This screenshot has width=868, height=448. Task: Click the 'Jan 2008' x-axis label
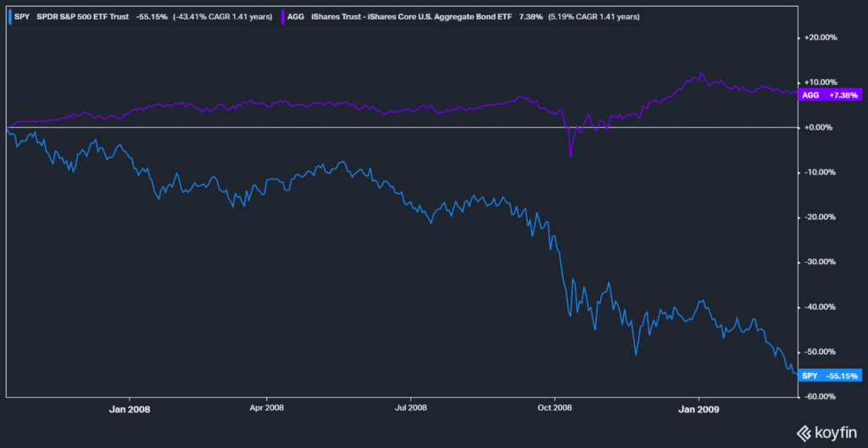pos(130,410)
